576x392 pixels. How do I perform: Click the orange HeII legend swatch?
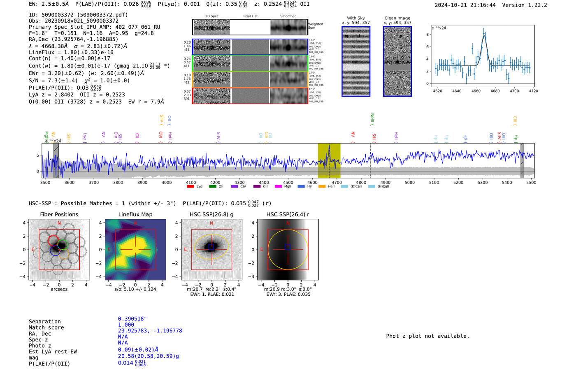322,186
